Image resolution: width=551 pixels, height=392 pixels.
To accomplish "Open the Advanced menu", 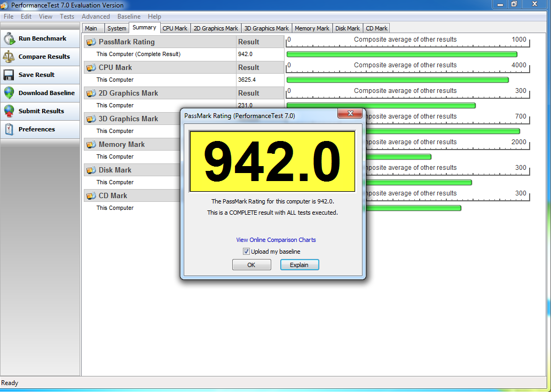I will [96, 17].
